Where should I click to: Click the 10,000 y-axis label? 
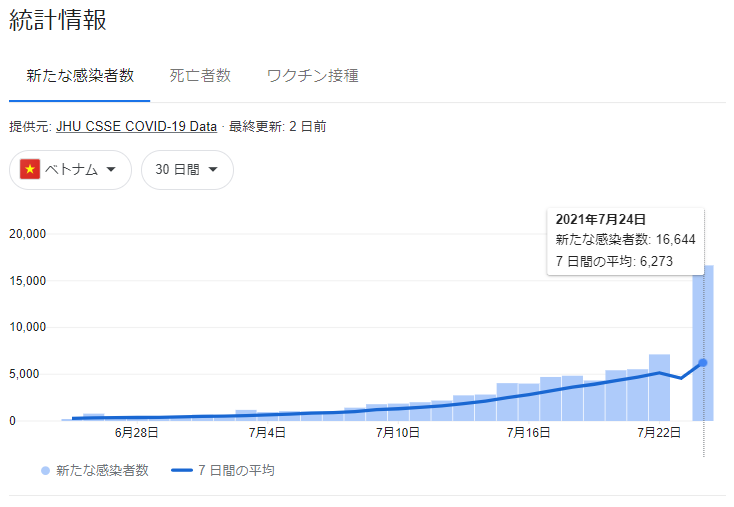click(x=28, y=327)
